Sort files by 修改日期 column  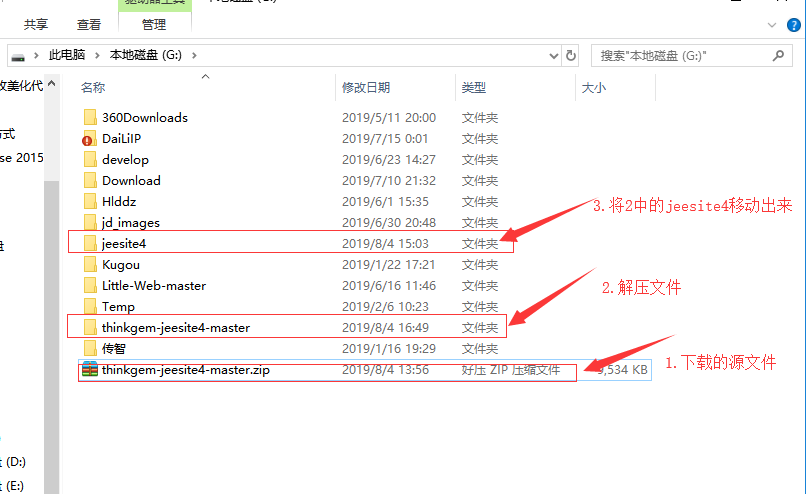coord(365,87)
